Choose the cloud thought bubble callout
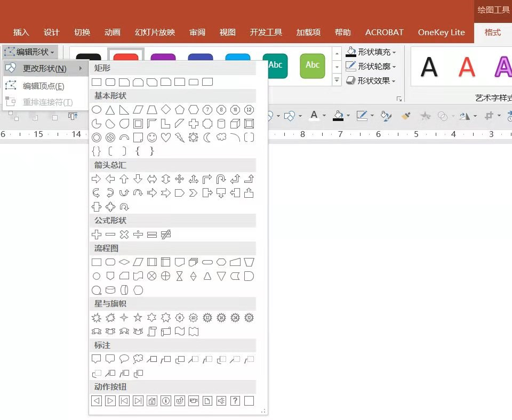 click(x=138, y=359)
